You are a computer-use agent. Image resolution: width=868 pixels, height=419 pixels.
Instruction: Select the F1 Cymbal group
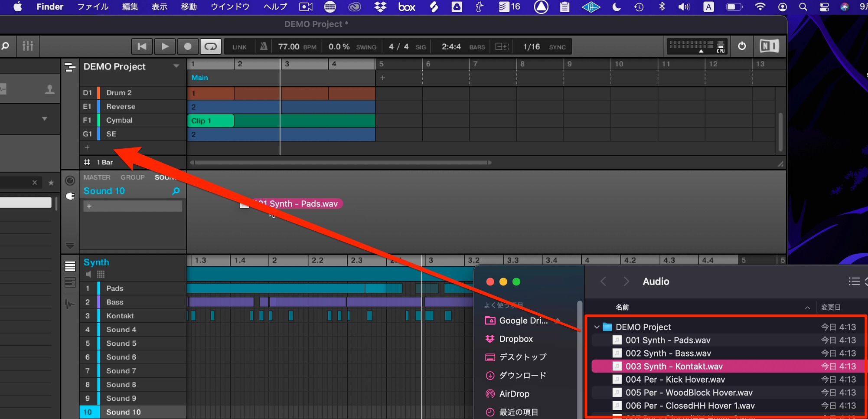[x=133, y=120]
